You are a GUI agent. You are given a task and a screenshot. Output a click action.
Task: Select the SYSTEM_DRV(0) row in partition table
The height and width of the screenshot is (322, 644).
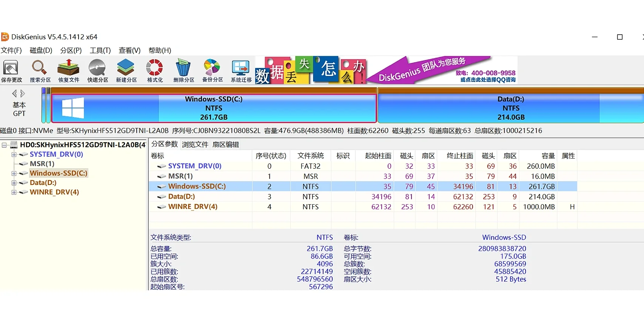pyautogui.click(x=363, y=166)
